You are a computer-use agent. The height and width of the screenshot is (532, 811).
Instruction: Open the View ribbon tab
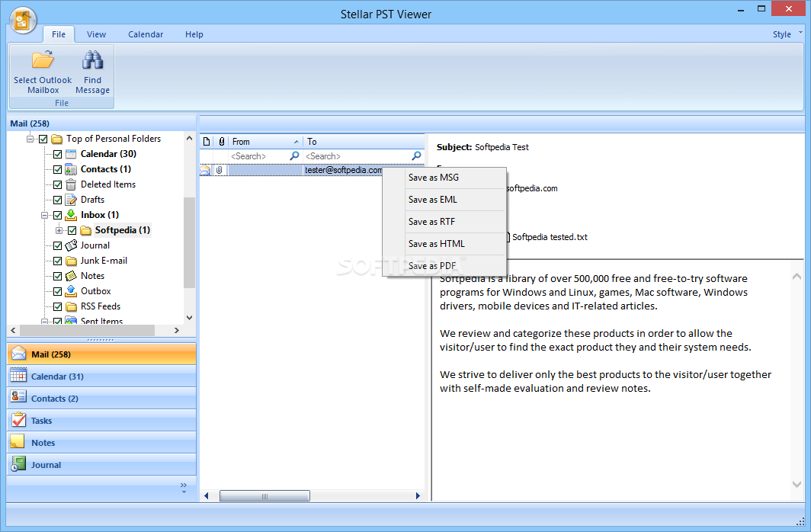96,34
